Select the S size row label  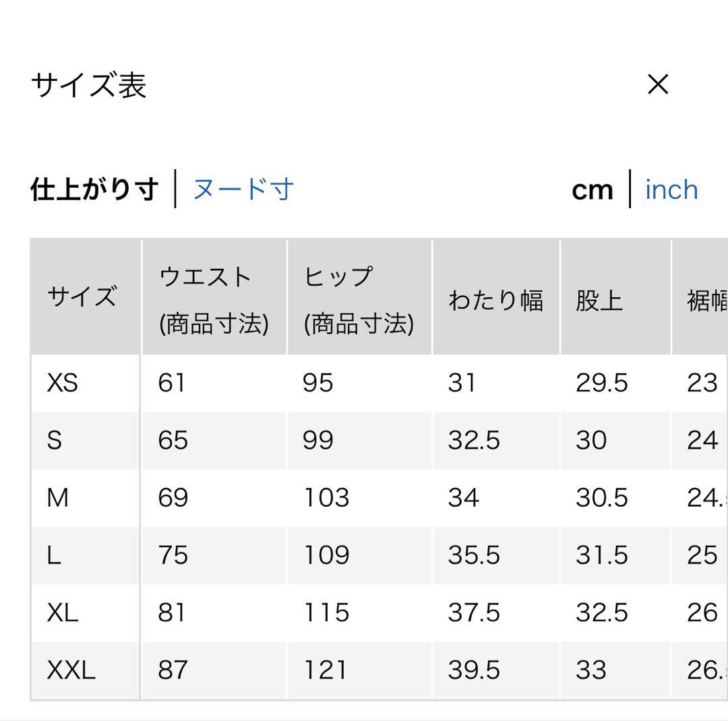click(x=55, y=440)
